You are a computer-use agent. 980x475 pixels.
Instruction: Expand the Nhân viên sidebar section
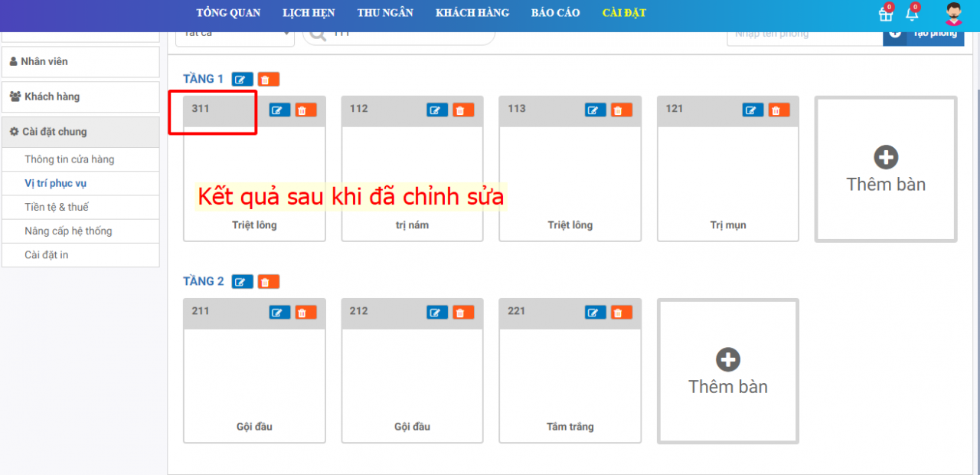pos(80,61)
